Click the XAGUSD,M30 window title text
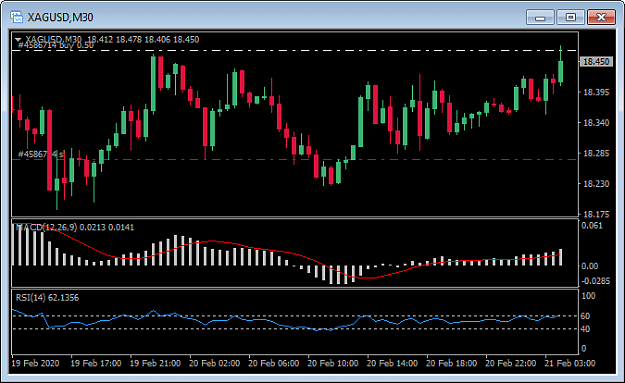 point(60,17)
